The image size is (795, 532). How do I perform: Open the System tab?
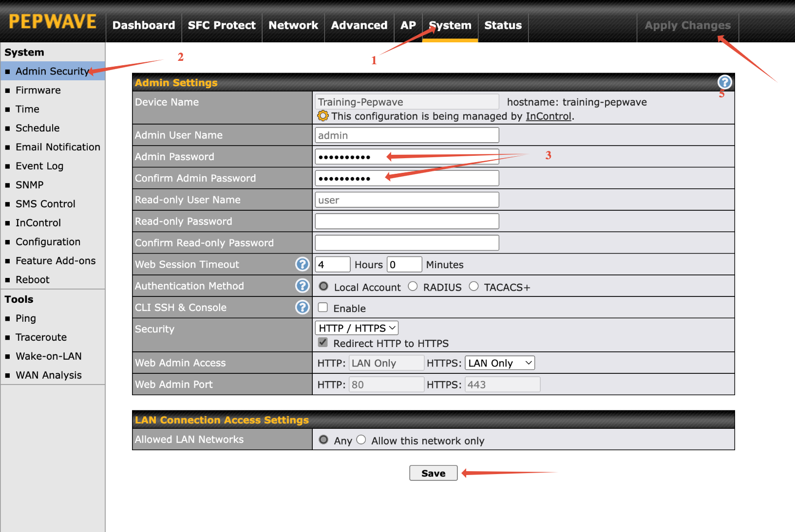coord(450,25)
